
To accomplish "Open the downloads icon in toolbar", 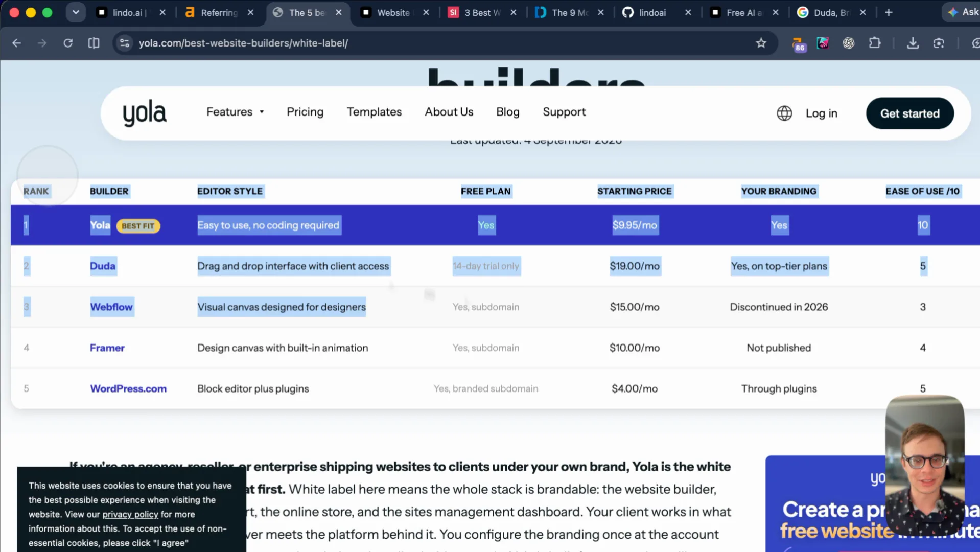I will tap(913, 43).
